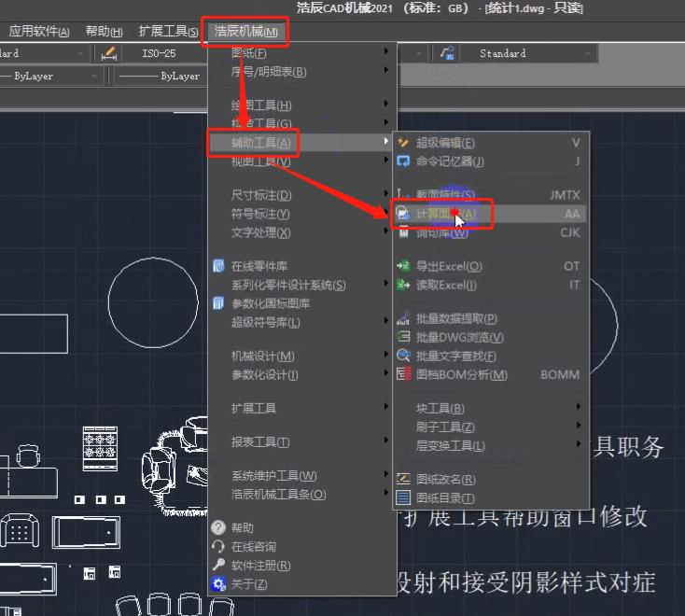Expand the 图纸(F) submenu
This screenshot has height=616, width=685.
(x=301, y=53)
